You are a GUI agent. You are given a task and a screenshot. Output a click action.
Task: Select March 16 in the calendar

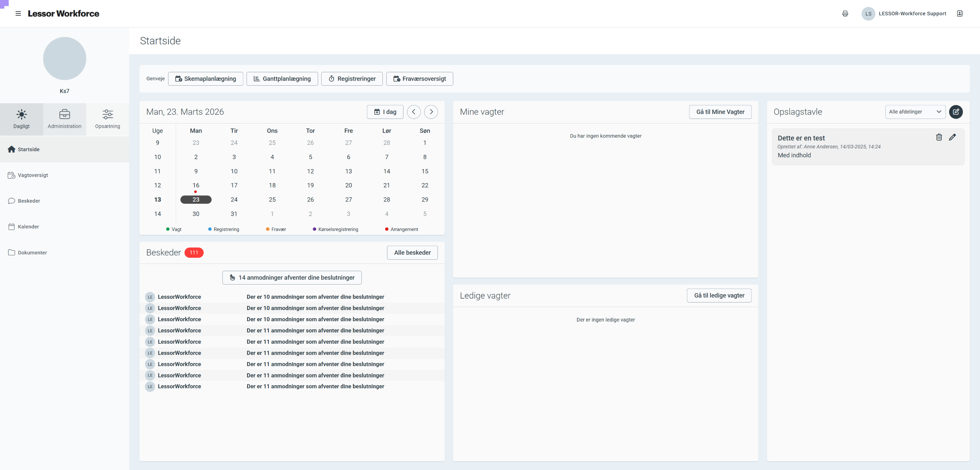pos(196,185)
